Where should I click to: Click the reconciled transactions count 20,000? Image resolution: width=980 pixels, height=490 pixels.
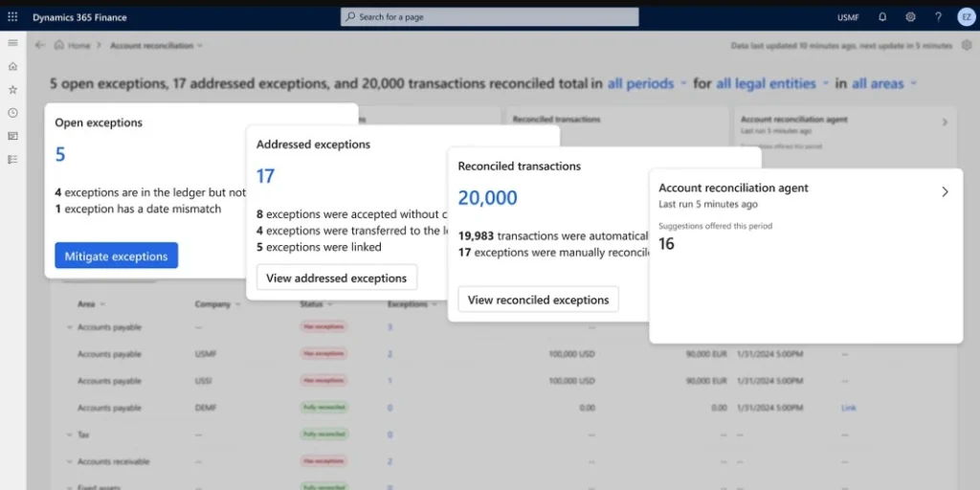(487, 197)
